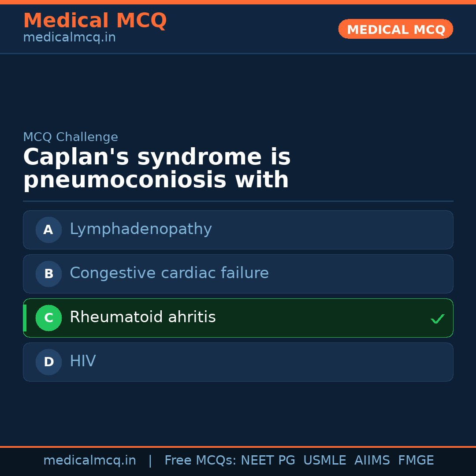
Task: Click the green highlight bar beside option C
Action: 25,318
